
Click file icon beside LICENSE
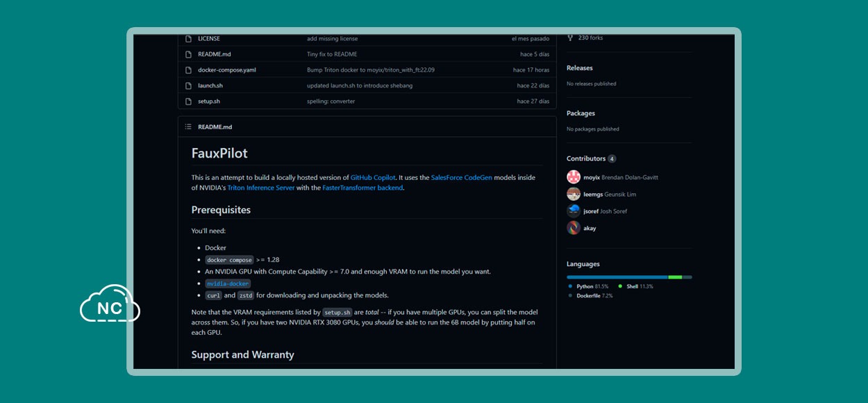point(188,38)
